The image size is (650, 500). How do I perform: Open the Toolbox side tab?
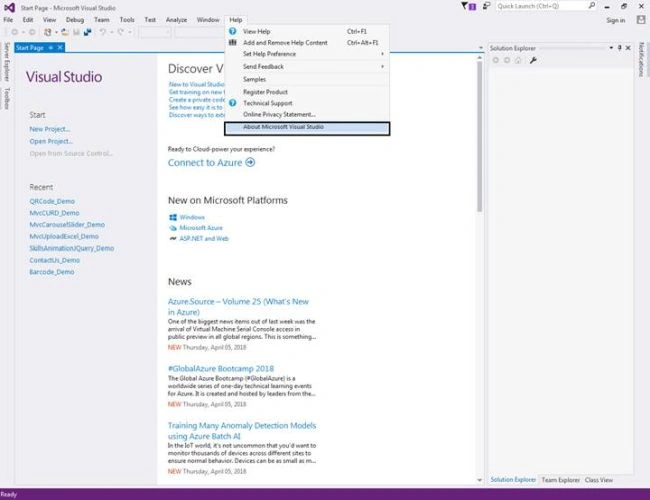pyautogui.click(x=7, y=99)
